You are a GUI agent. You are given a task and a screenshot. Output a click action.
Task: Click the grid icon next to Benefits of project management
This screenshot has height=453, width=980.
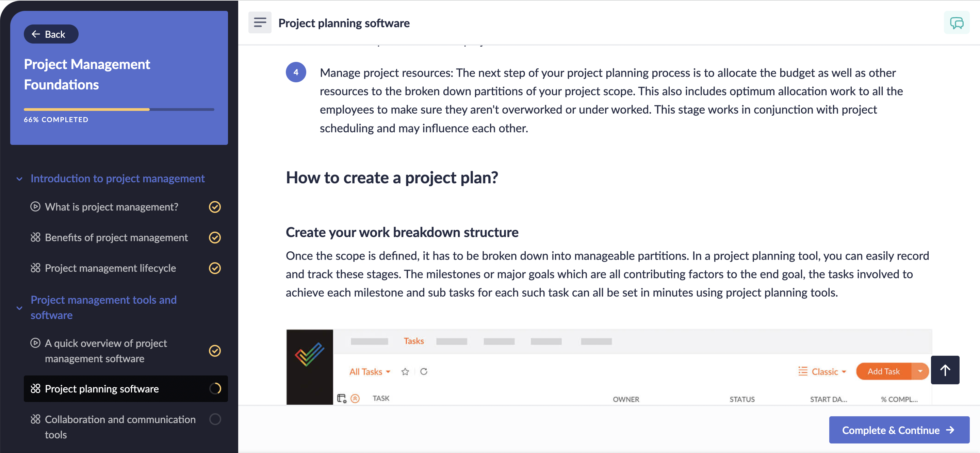35,237
